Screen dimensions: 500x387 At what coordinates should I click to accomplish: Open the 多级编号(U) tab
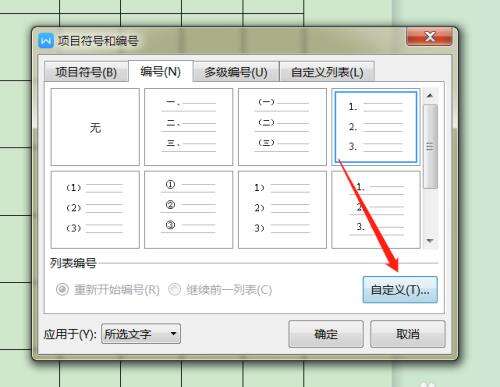click(x=236, y=72)
